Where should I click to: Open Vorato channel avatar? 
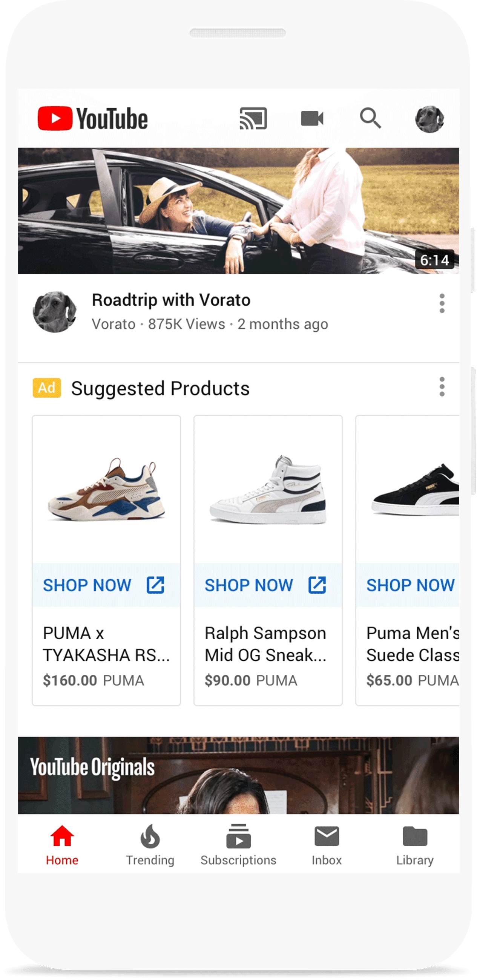click(54, 312)
